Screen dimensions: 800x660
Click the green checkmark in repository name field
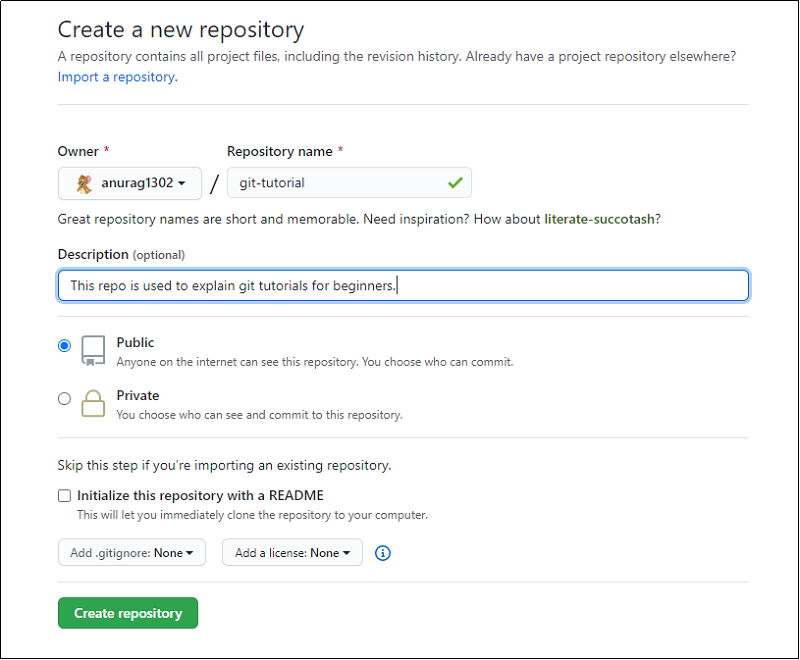[455, 183]
